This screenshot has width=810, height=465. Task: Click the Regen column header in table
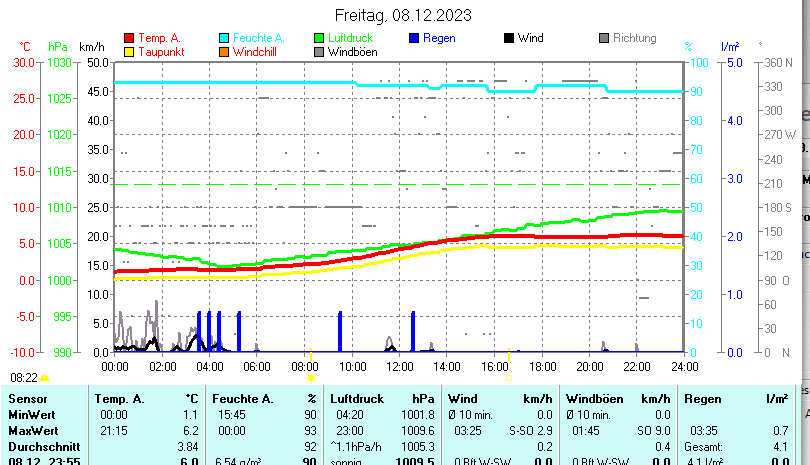tap(703, 399)
